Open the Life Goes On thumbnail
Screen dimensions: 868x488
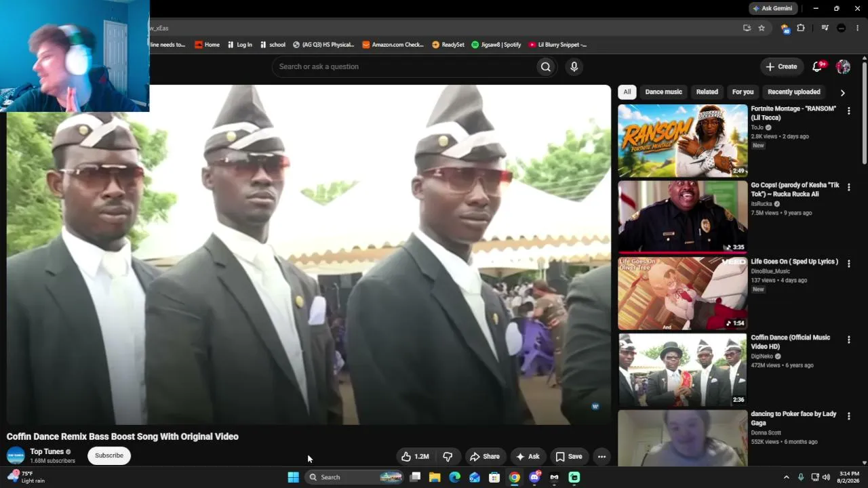coord(682,293)
